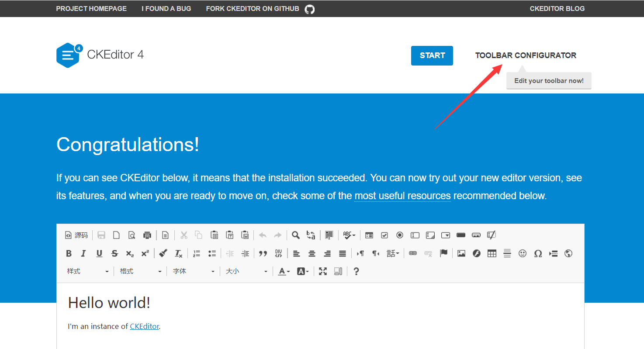
Task: Open the I FOUND A BUG link
Action: pos(166,9)
